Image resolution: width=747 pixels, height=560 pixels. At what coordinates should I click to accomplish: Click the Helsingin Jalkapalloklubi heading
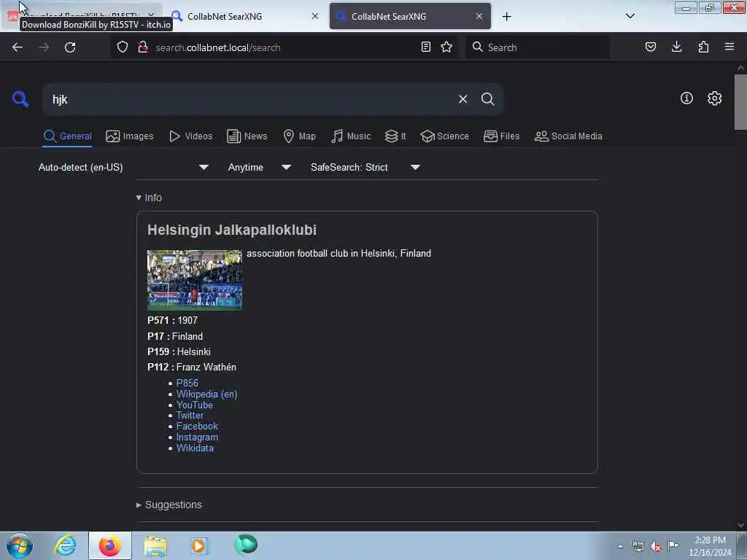click(x=232, y=230)
